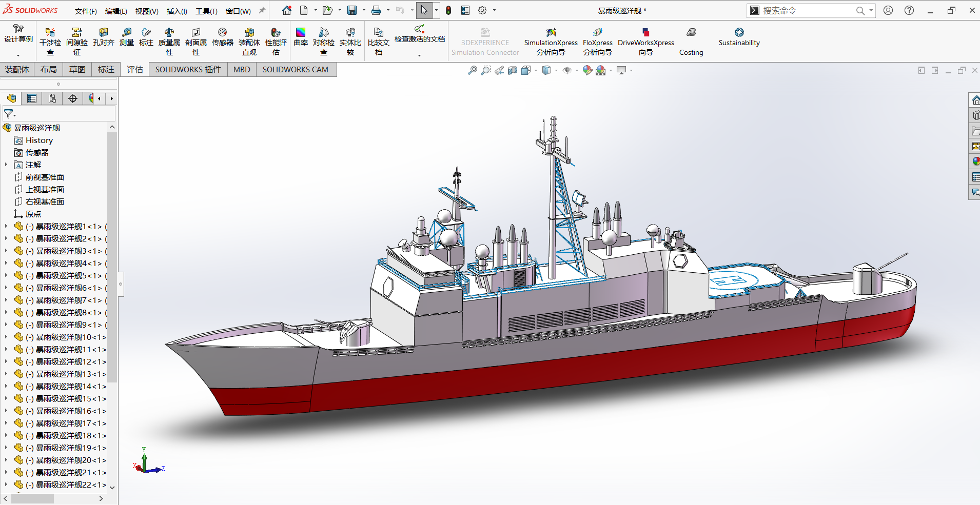
Task: Open the Options gear dropdown arrow
Action: [x=494, y=10]
